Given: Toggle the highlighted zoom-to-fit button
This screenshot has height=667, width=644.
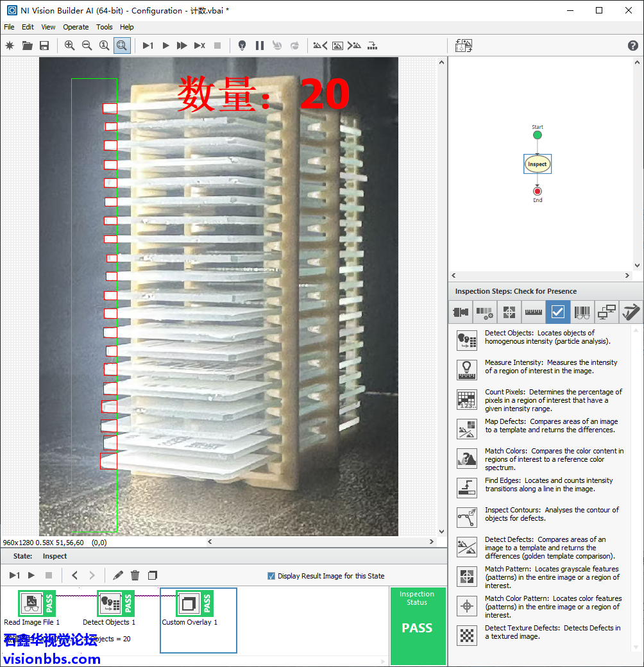Looking at the screenshot, I should 122,46.
